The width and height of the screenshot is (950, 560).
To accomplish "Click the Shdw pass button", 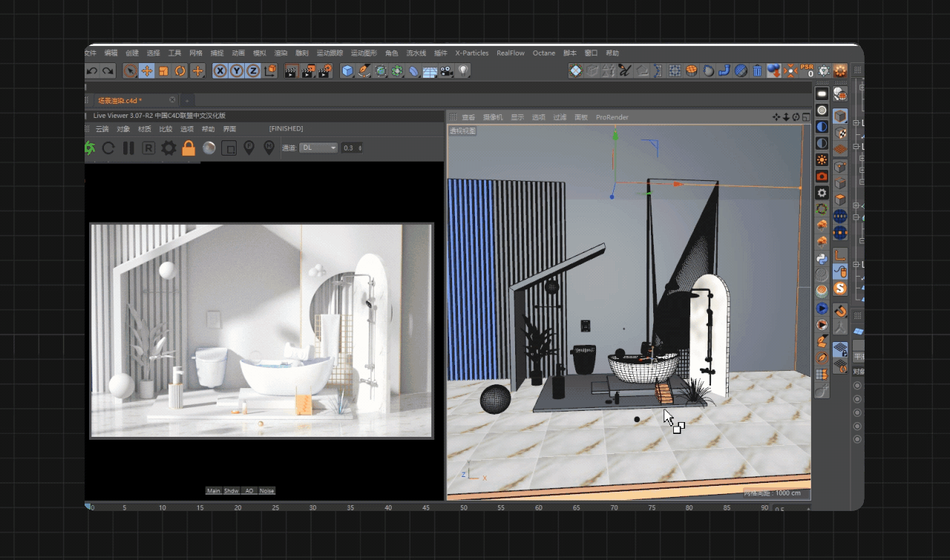I will pos(232,491).
